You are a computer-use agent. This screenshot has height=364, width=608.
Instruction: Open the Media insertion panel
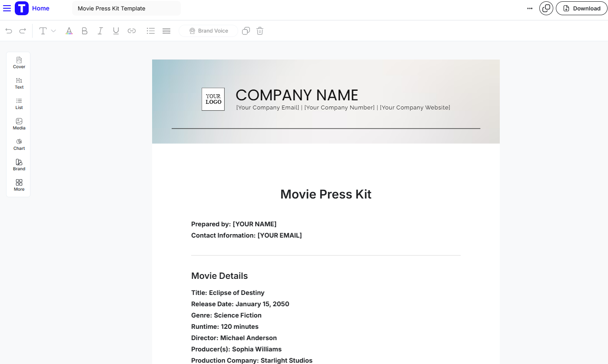pos(19,123)
